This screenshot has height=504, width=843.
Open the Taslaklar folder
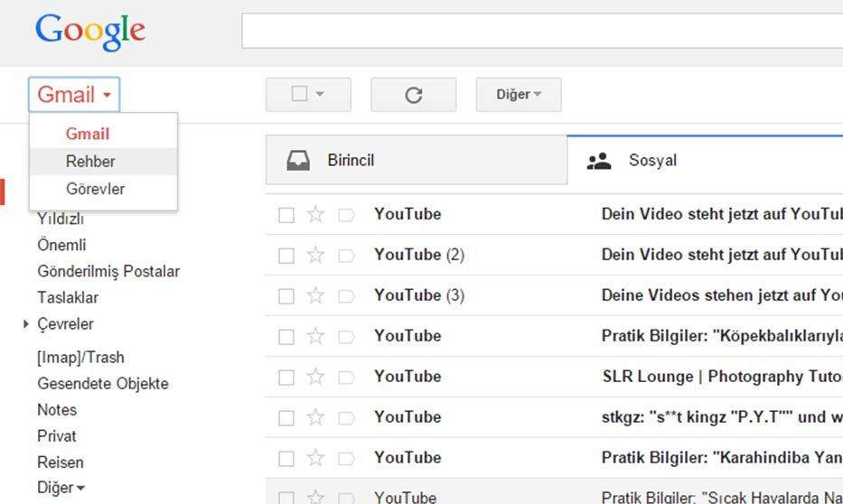point(68,298)
